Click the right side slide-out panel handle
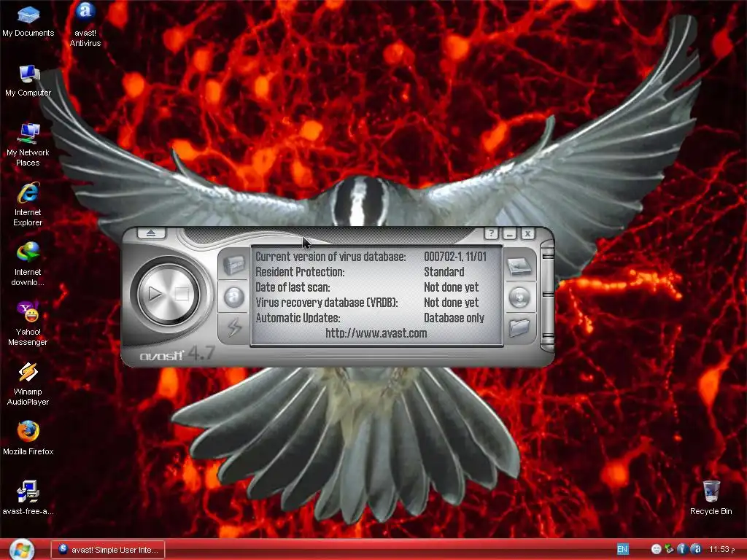Image resolution: width=747 pixels, height=560 pixels. [x=548, y=296]
